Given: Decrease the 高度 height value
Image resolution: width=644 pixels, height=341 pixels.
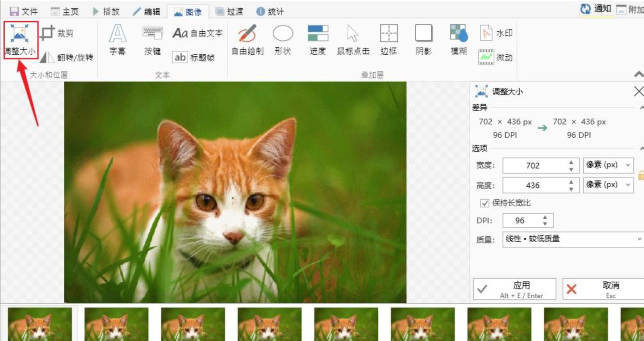Looking at the screenshot, I should (571, 189).
